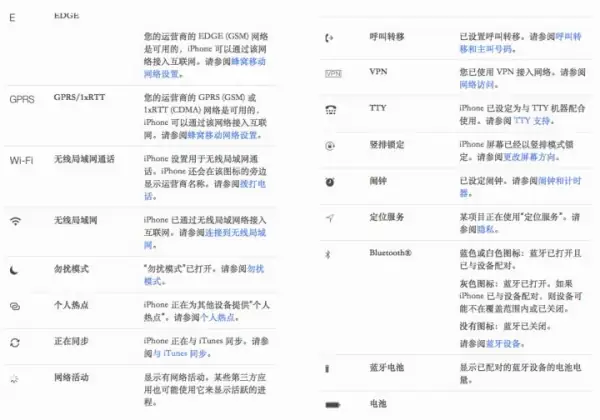Follow the 与 iTunes 同步 link

pos(180,353)
